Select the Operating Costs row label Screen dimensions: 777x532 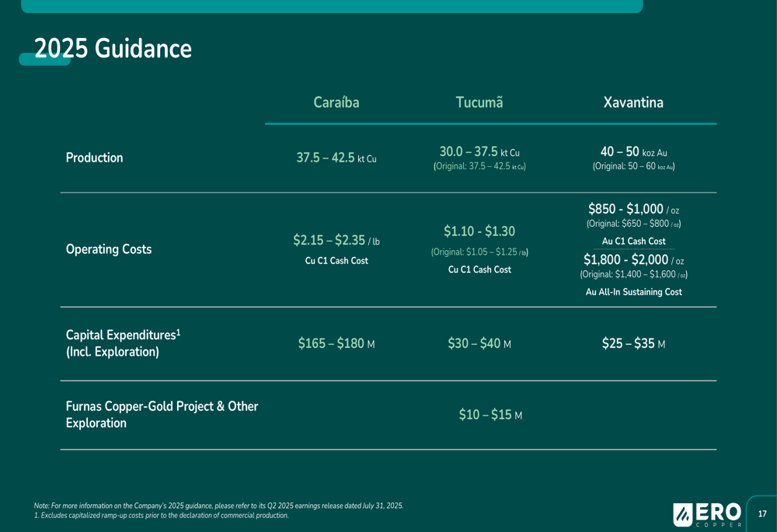(x=109, y=249)
